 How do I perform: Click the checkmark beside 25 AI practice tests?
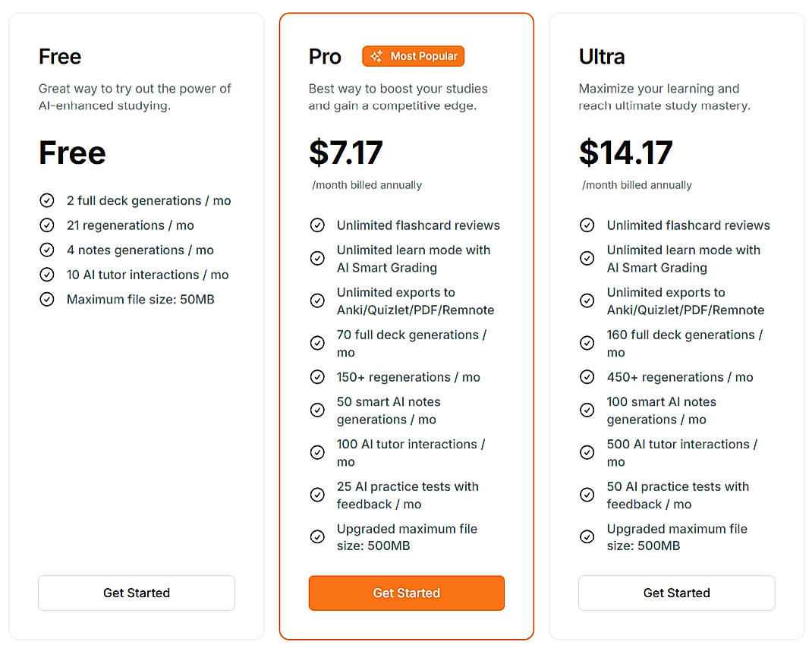(x=317, y=495)
